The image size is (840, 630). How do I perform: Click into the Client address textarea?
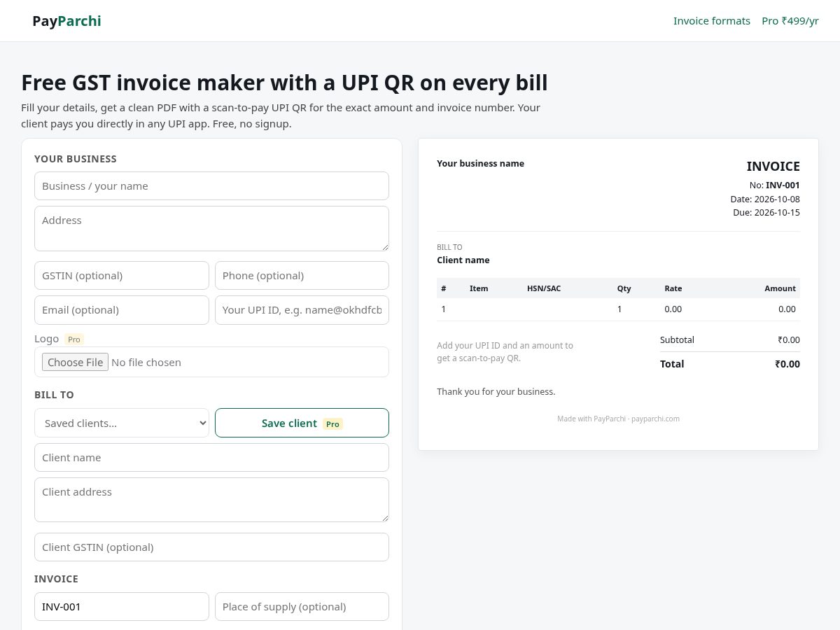click(211, 500)
